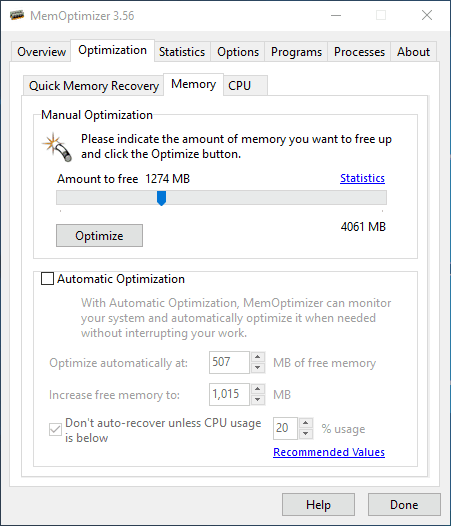Screen dimensions: 451x526
Task: Decrease the 'Optimize automatically at' value with down arrow
Action: (258, 368)
